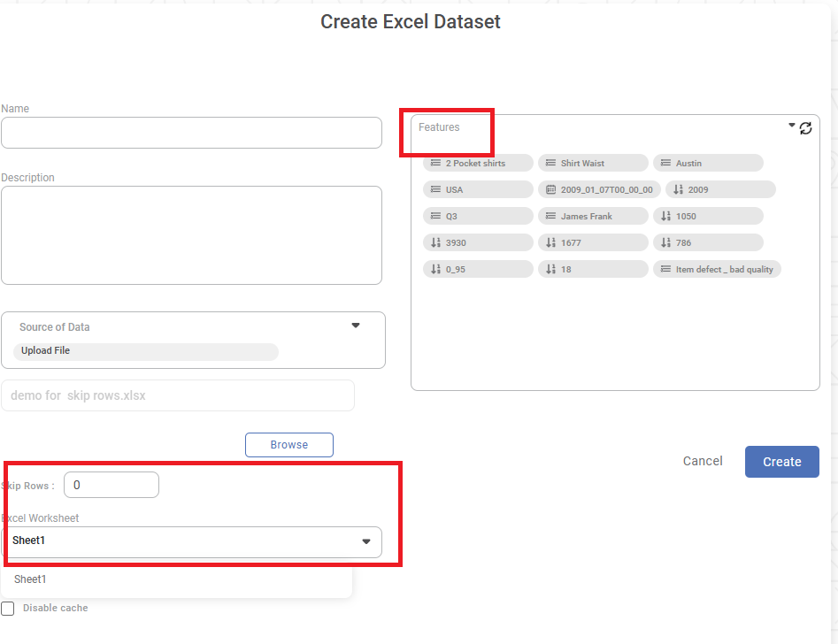This screenshot has width=838, height=644.
Task: Focus the Skip Rows number field
Action: coord(111,485)
